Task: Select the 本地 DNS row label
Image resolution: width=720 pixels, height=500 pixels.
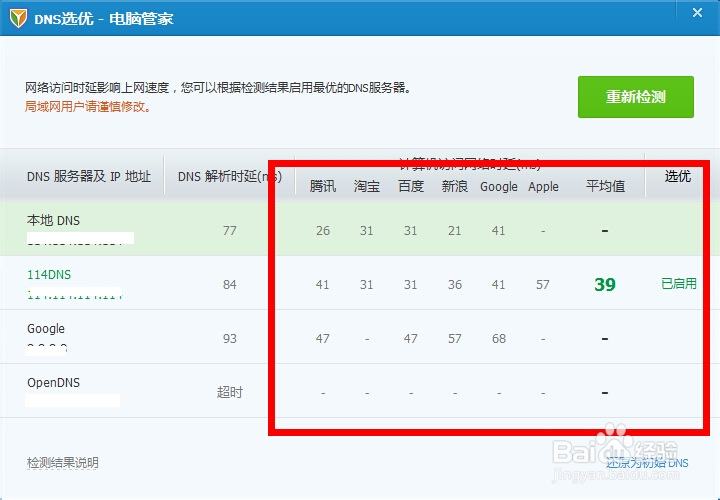Action: tap(53, 220)
